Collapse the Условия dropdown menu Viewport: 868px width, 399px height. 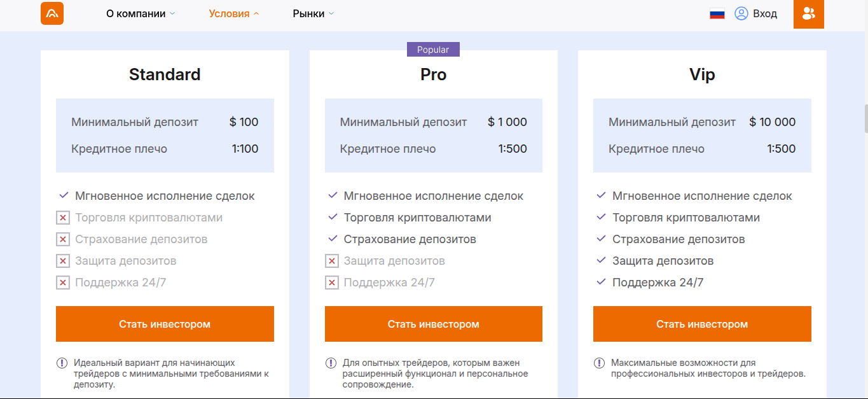coord(233,13)
